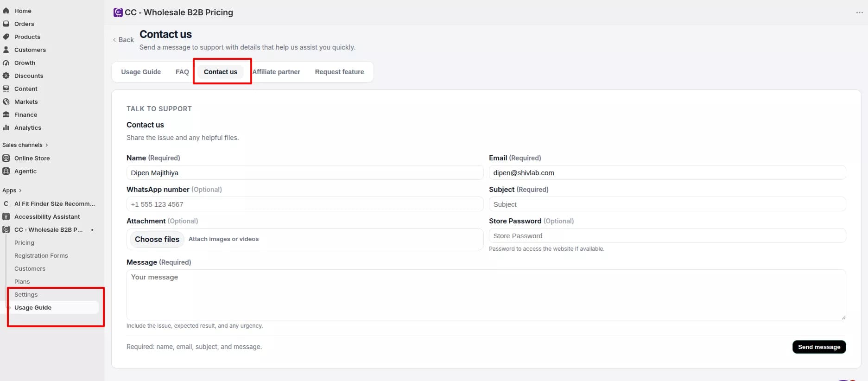Open Accessibility Assistant app
The height and width of the screenshot is (381, 868).
pos(47,216)
